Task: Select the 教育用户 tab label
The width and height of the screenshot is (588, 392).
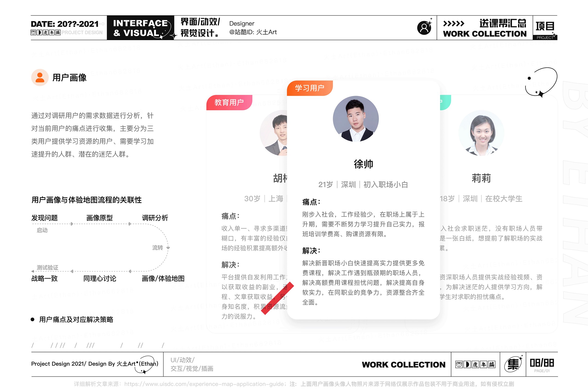Action: [x=229, y=102]
